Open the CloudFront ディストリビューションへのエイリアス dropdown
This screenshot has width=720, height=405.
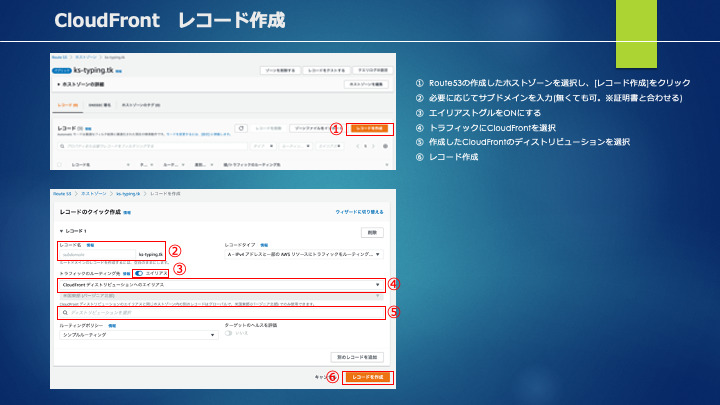pos(221,285)
